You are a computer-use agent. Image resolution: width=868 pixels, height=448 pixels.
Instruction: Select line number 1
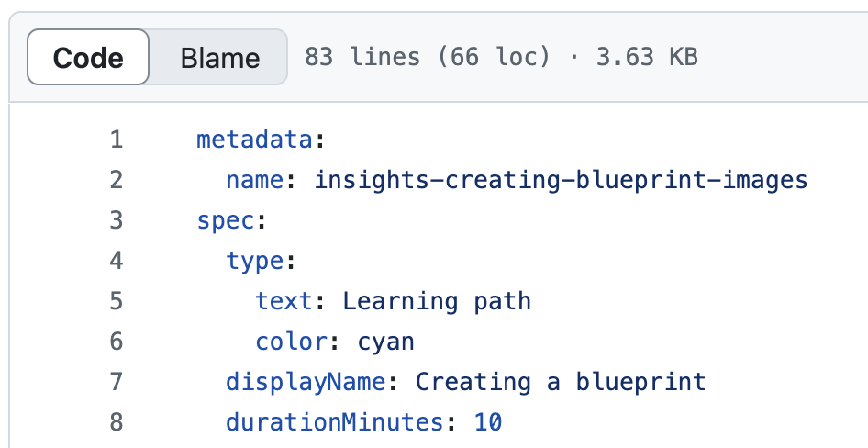[116, 140]
